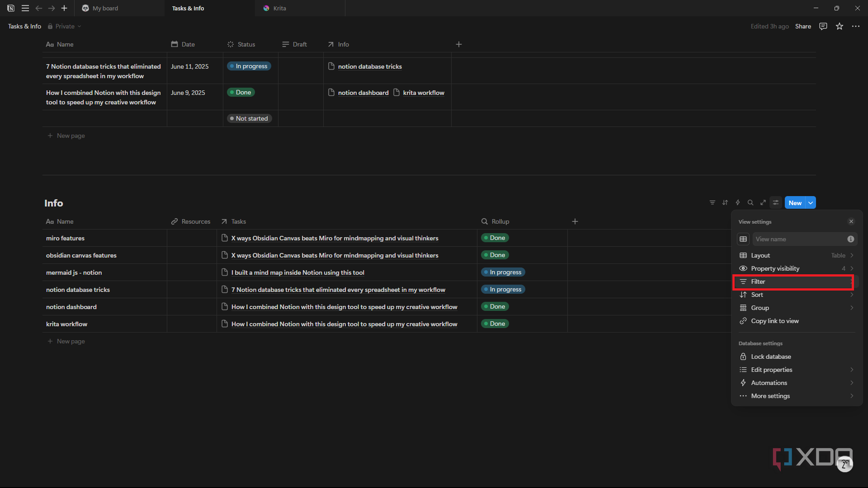Copy link to view
This screenshot has width=868, height=488.
[797, 321]
